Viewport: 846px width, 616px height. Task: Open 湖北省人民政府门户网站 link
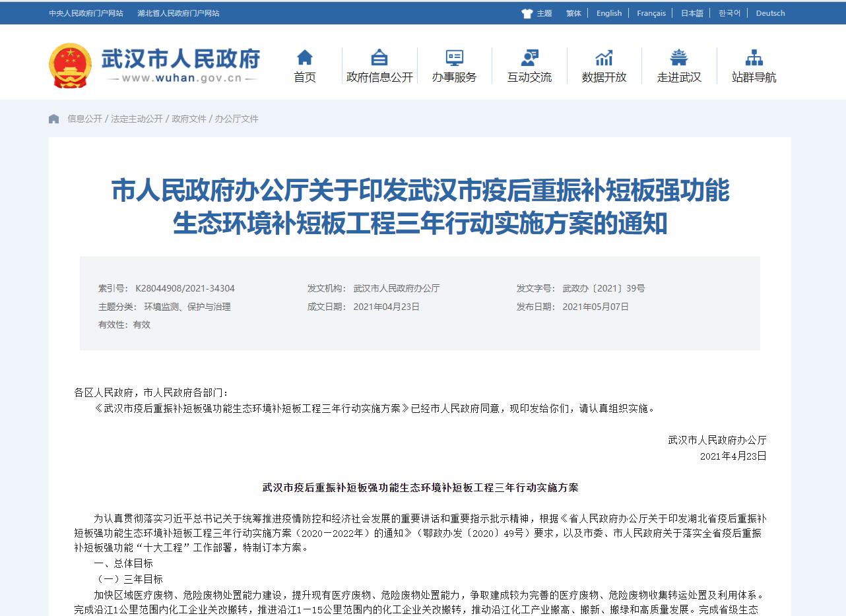click(x=178, y=13)
